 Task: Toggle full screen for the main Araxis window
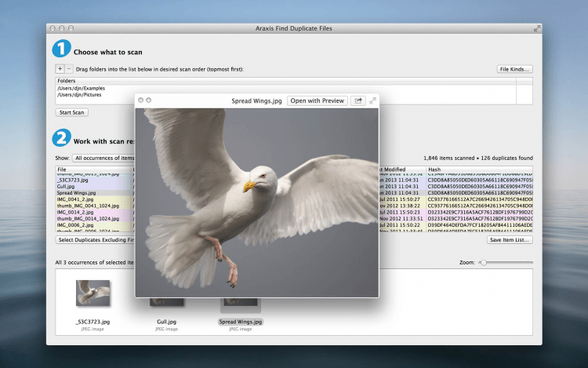click(x=537, y=28)
